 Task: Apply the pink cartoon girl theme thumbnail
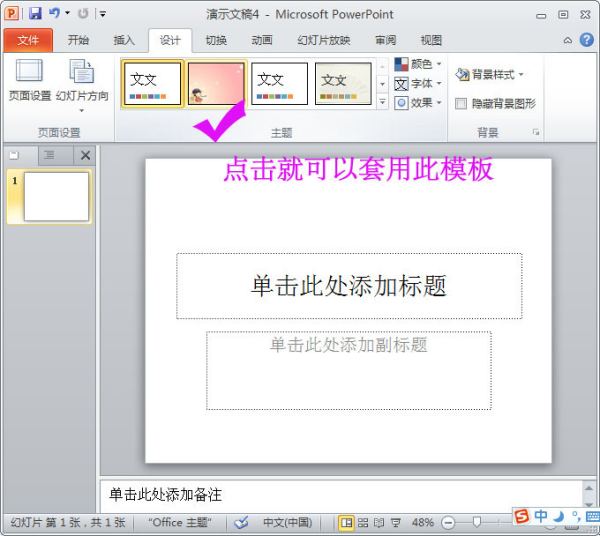(x=216, y=84)
